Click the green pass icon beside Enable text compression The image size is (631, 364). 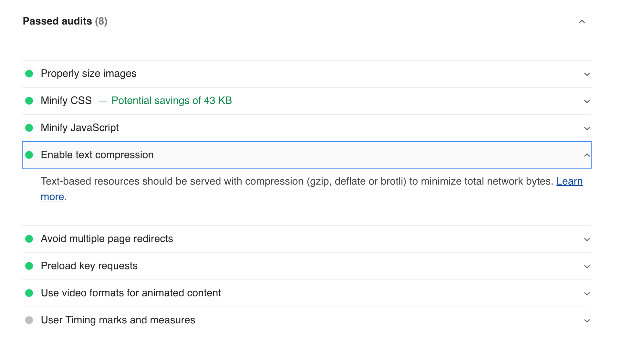click(29, 155)
